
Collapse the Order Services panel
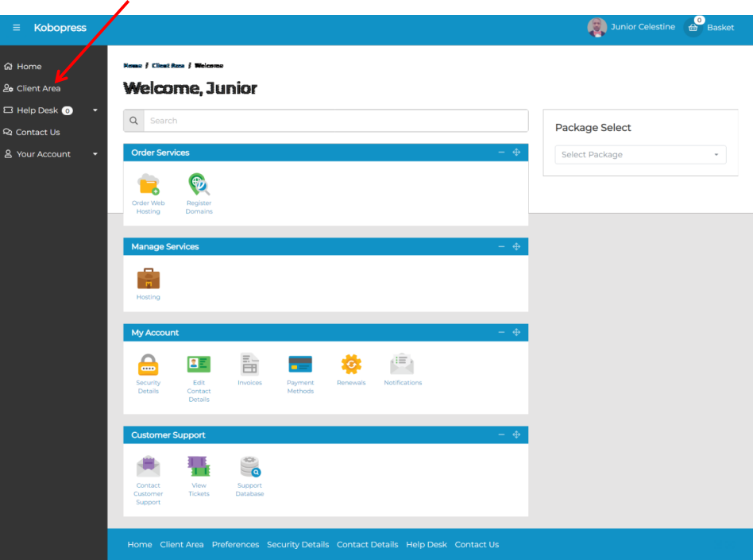pyautogui.click(x=501, y=153)
